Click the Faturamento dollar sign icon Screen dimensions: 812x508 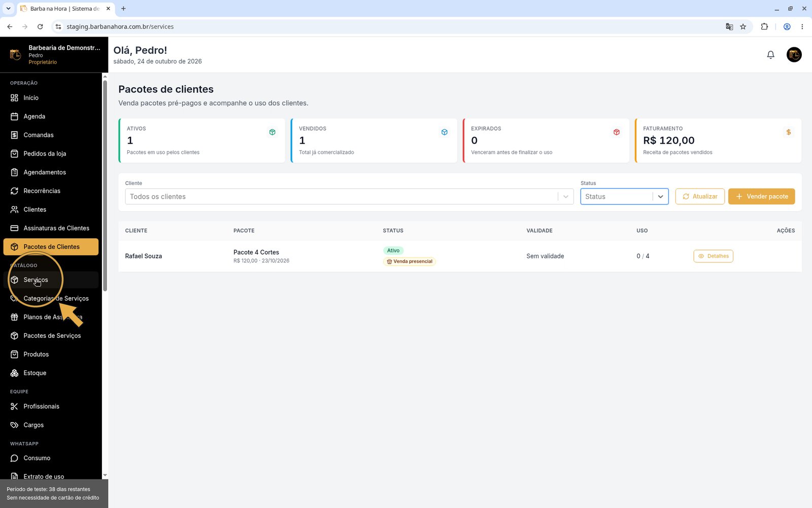(788, 132)
